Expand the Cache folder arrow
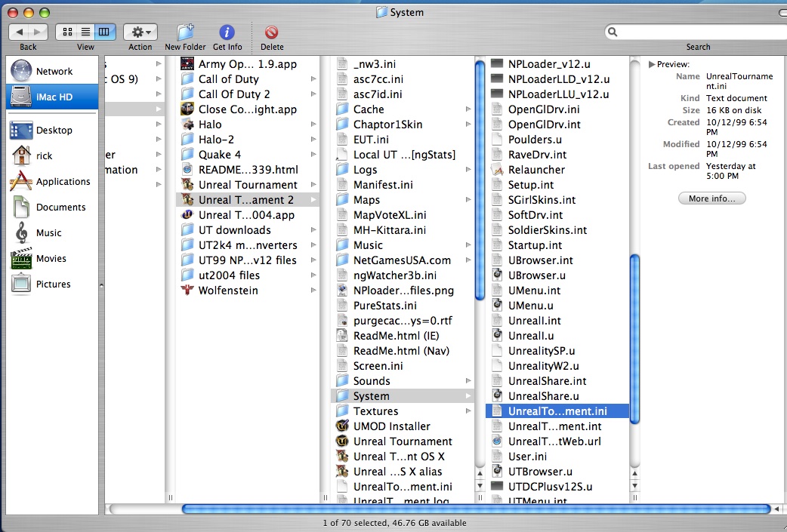This screenshot has width=787, height=532. (x=468, y=109)
